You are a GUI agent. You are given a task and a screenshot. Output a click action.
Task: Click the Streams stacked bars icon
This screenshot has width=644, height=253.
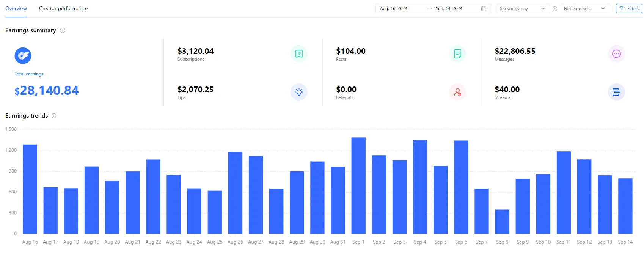[616, 92]
